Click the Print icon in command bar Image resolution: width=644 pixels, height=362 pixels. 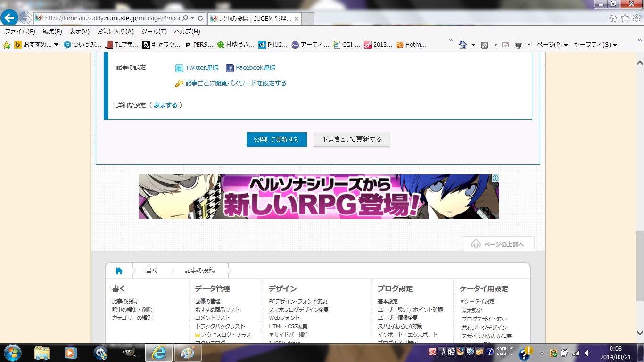click(519, 45)
